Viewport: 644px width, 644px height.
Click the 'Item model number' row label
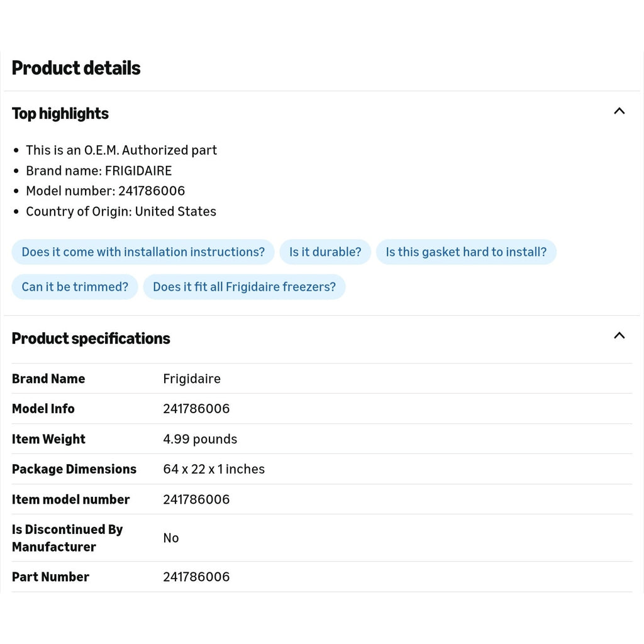(70, 499)
